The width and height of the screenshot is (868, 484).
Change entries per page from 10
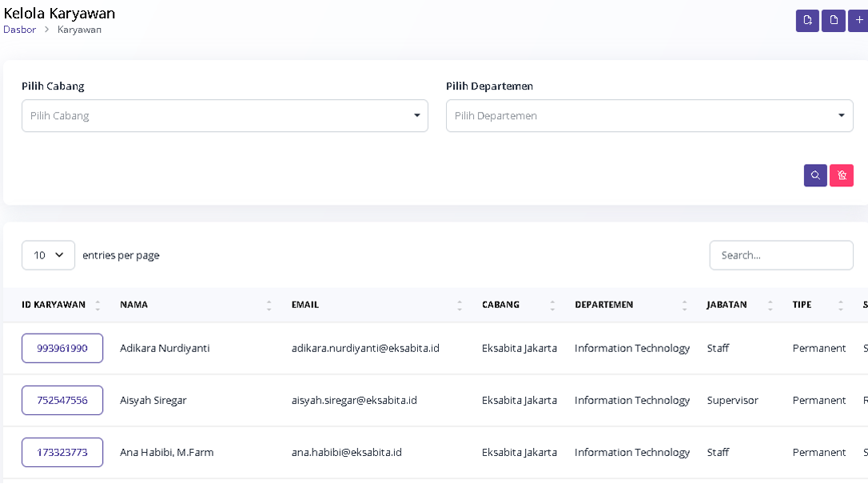48,255
